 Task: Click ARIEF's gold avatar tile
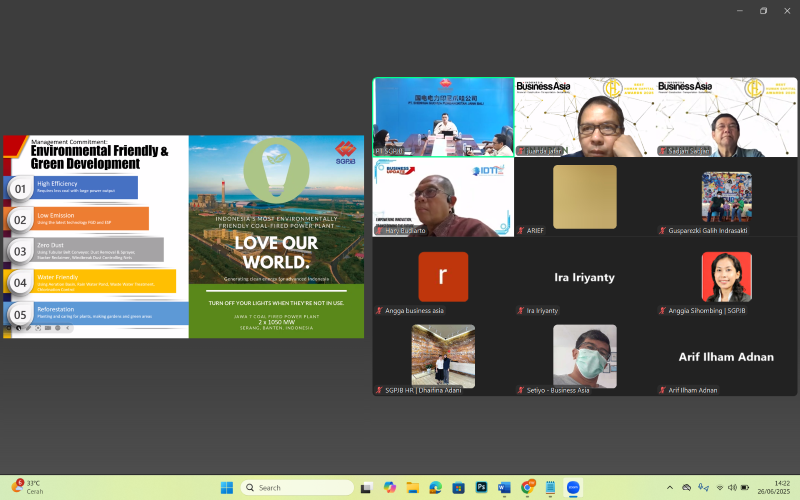(585, 197)
